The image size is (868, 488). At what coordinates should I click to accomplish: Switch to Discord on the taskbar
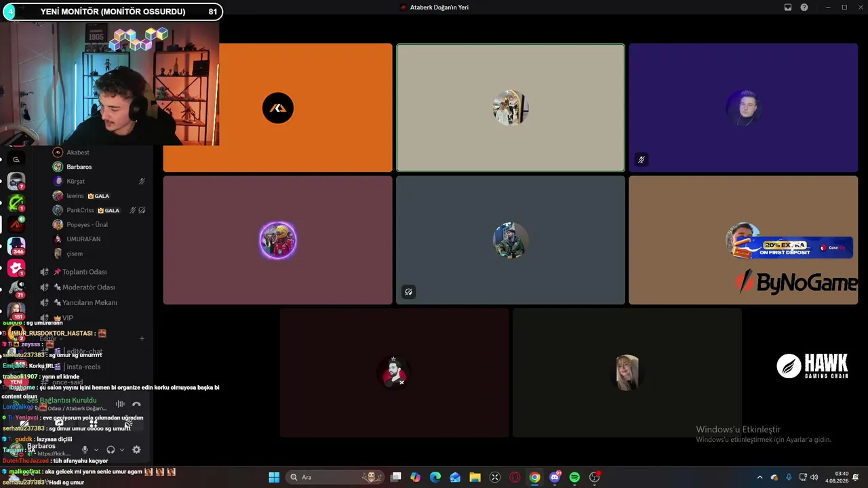pos(555,477)
